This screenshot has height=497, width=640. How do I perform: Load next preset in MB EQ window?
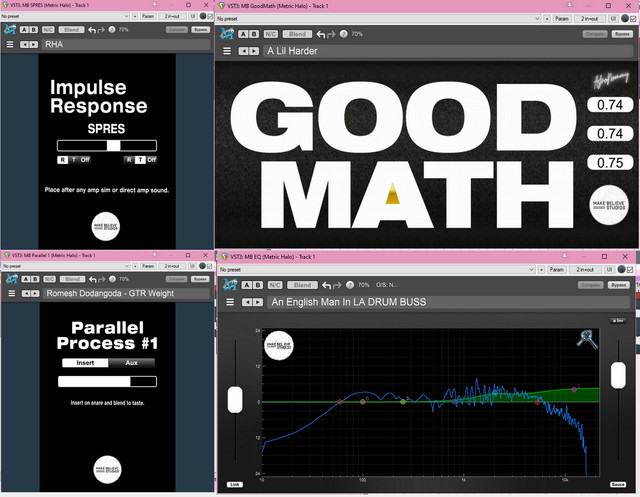pos(258,302)
